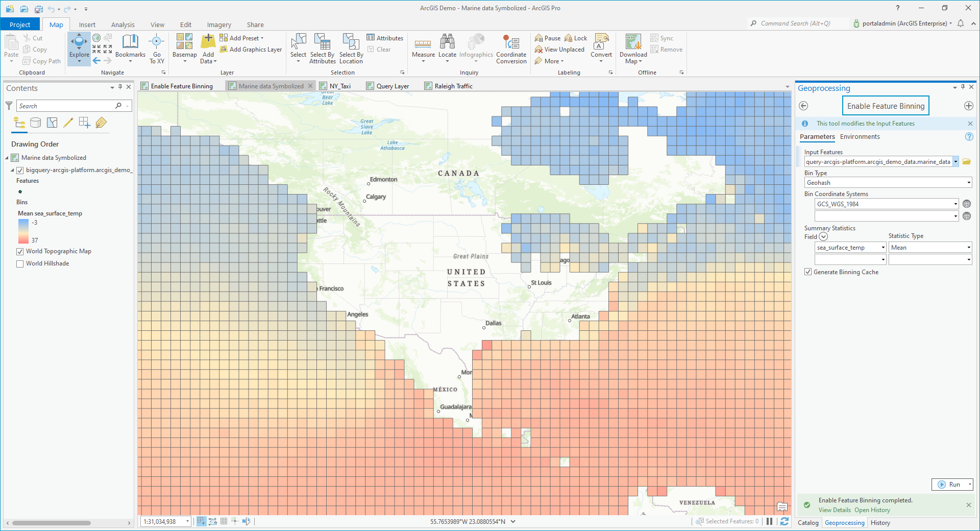This screenshot has height=531, width=980.
Task: Expand the Run button dropdown arrow
Action: (x=970, y=485)
